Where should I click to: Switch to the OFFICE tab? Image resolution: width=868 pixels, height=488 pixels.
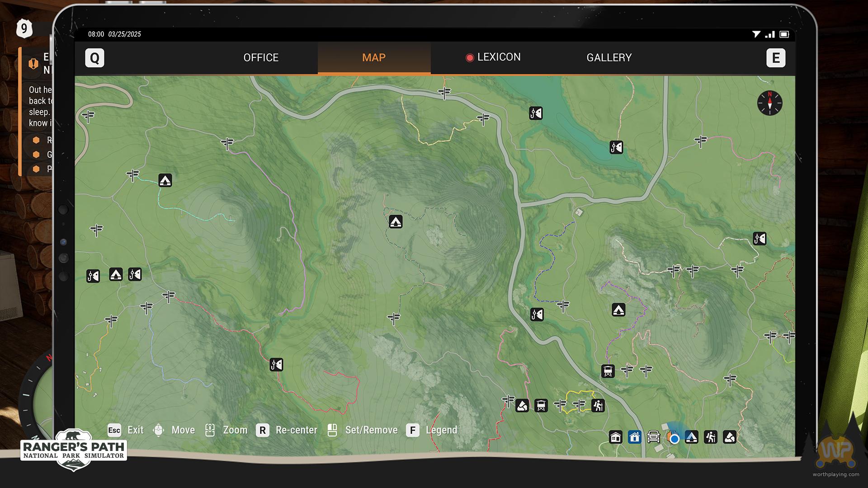pos(261,58)
